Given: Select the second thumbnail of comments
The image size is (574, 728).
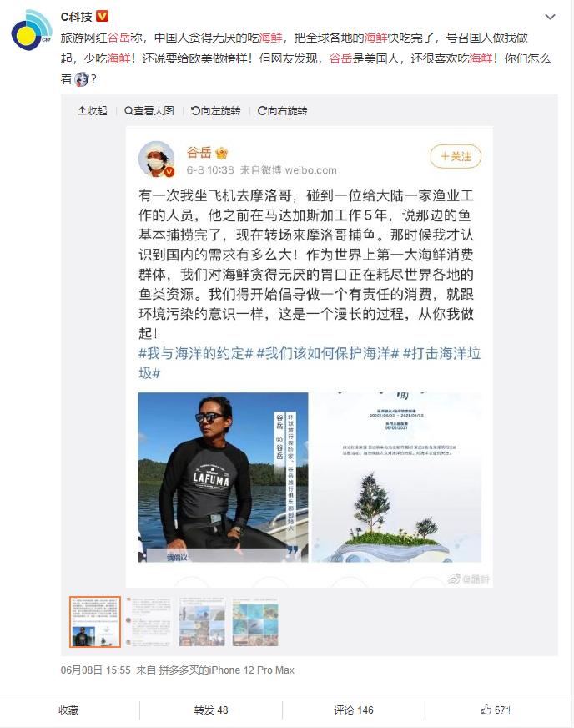Looking at the screenshot, I should 149,622.
